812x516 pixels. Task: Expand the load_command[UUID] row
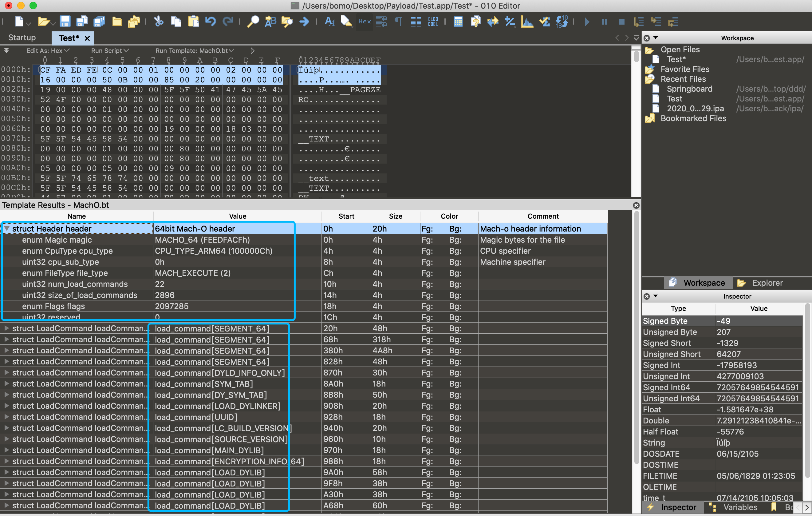pyautogui.click(x=6, y=417)
